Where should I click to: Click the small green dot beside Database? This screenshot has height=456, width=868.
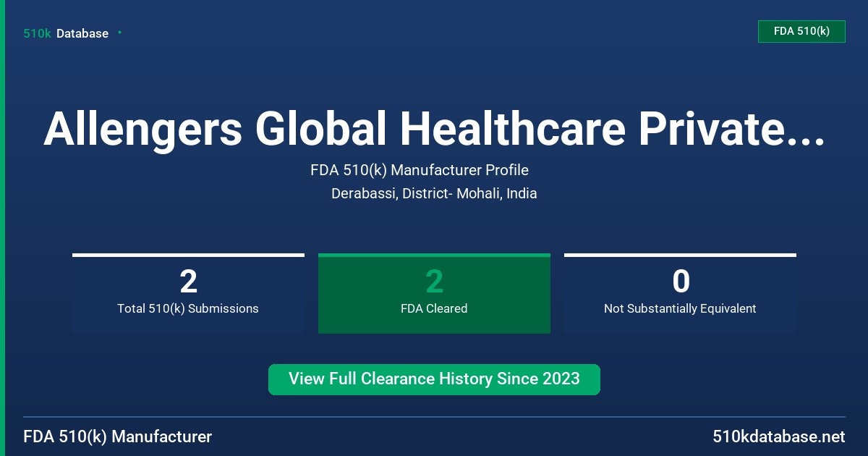tap(119, 33)
